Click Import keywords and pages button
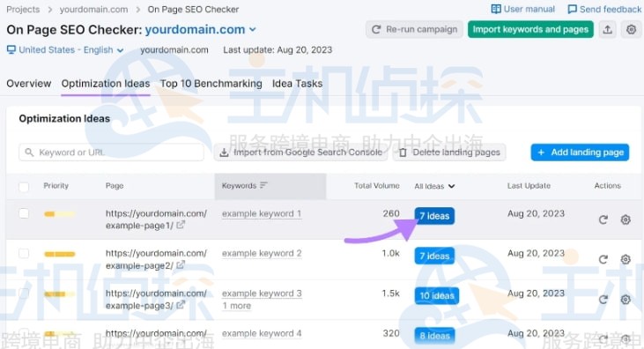Viewport: 644px width, 349px height. pyautogui.click(x=530, y=30)
